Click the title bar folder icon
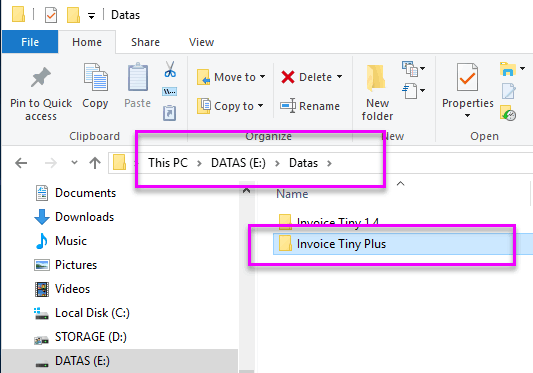Image resolution: width=533 pixels, height=373 pixels. click(x=18, y=14)
